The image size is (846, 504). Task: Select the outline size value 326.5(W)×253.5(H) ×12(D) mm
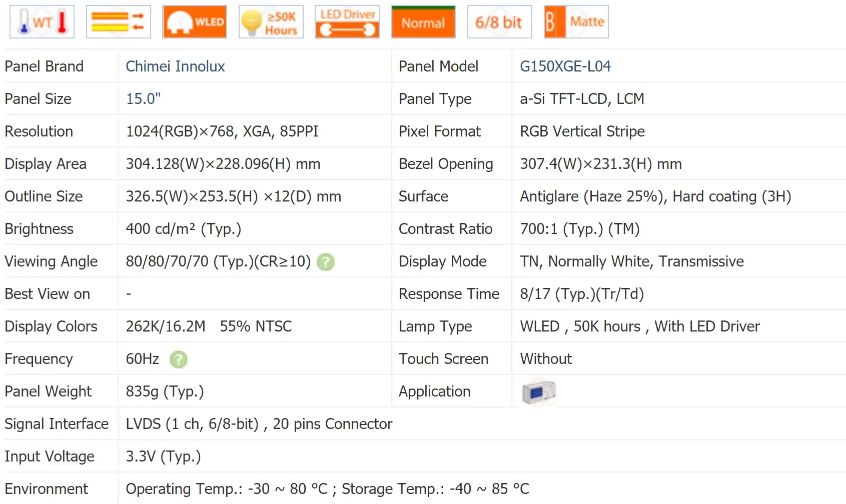234,196
